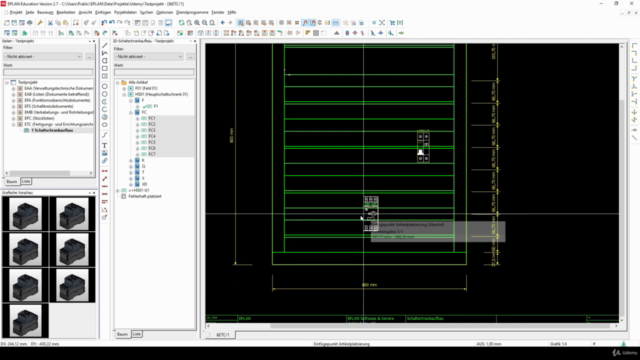Go back with the blue left arrow

[x=222, y=23]
